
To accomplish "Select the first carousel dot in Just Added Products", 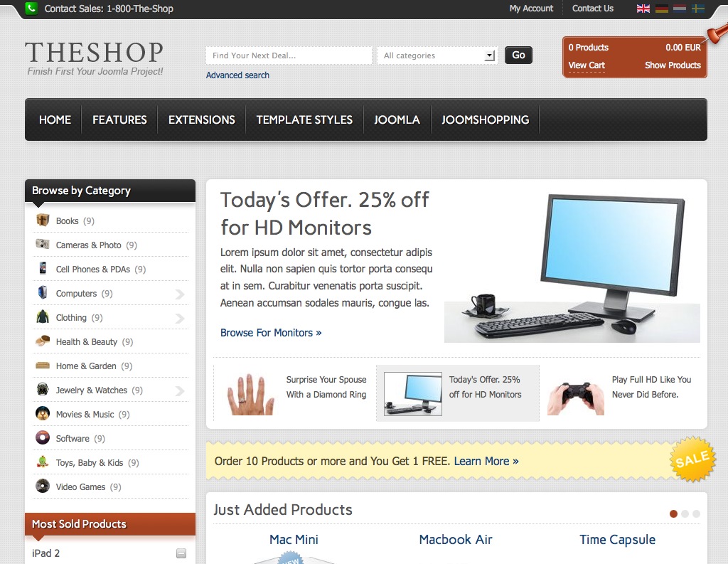I will pyautogui.click(x=674, y=514).
